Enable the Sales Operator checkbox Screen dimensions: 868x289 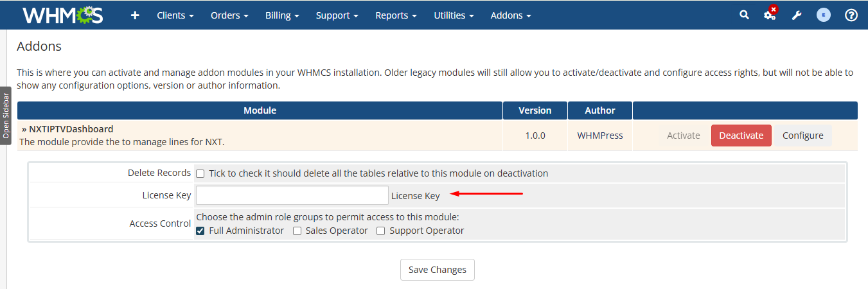[x=297, y=231]
